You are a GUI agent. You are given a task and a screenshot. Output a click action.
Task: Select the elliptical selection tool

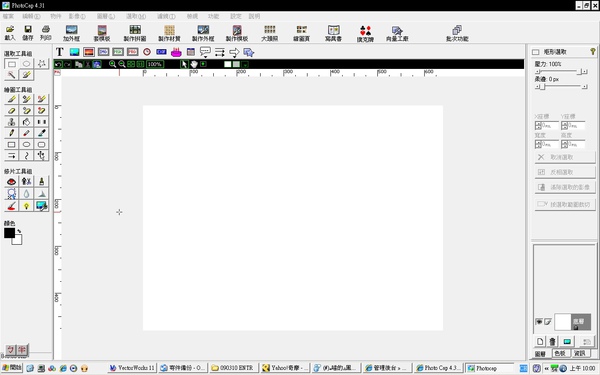26,64
